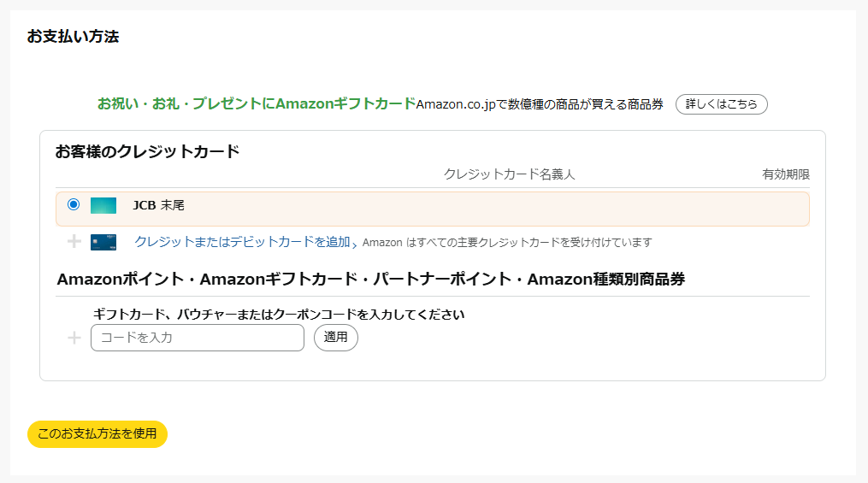Click このお支払方法を使用 yellow button
This screenshot has width=868, height=483.
pyautogui.click(x=97, y=433)
